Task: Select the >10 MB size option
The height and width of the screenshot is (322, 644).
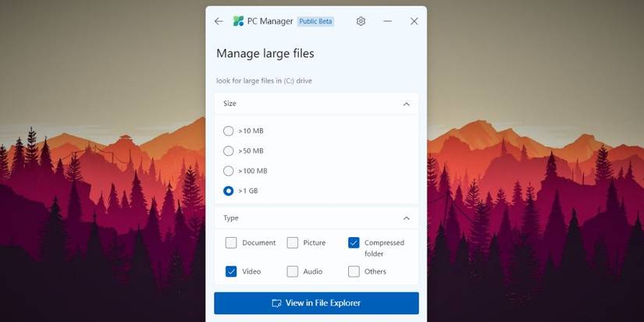Action: pyautogui.click(x=229, y=131)
